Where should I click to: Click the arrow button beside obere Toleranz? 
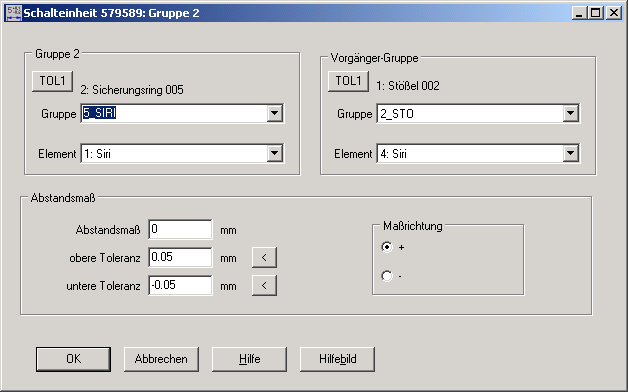pos(264,257)
